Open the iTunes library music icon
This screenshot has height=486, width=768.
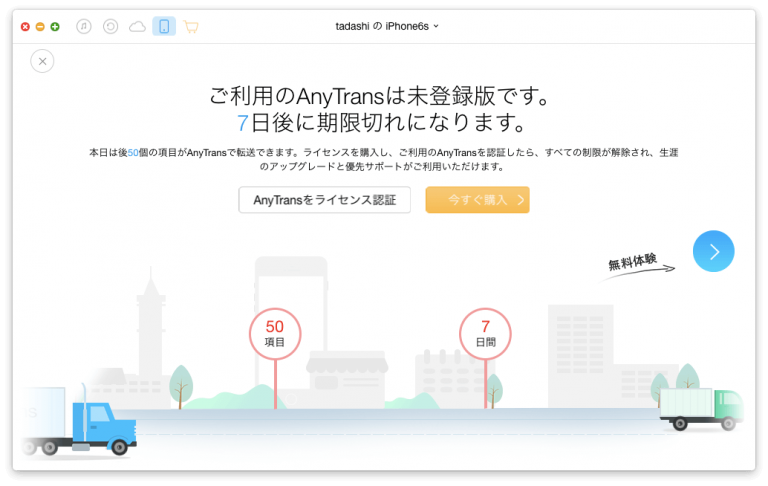coord(84,26)
